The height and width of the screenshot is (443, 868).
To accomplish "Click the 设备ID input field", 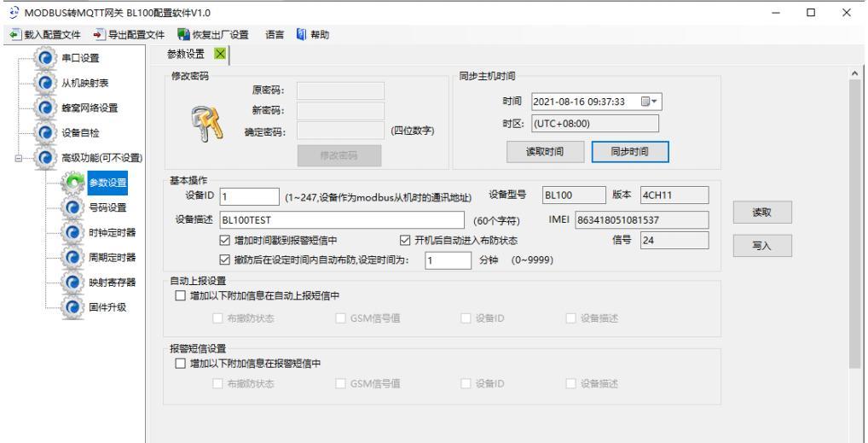I will [250, 196].
